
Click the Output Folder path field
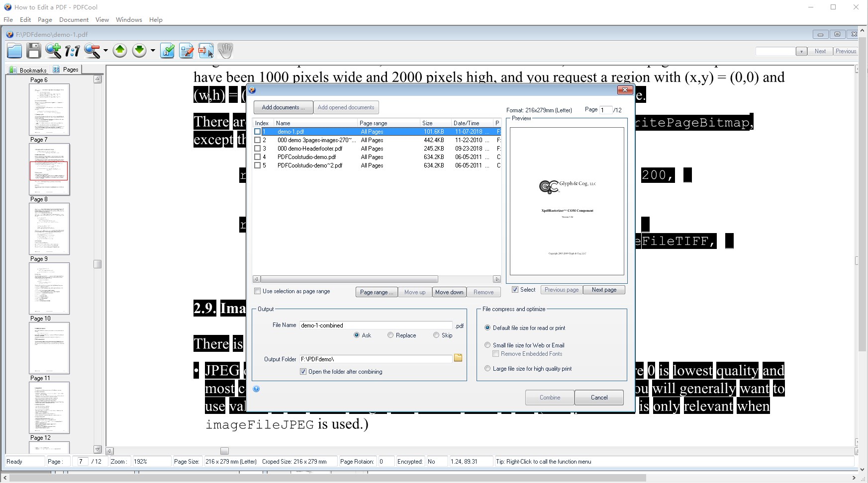pos(376,359)
